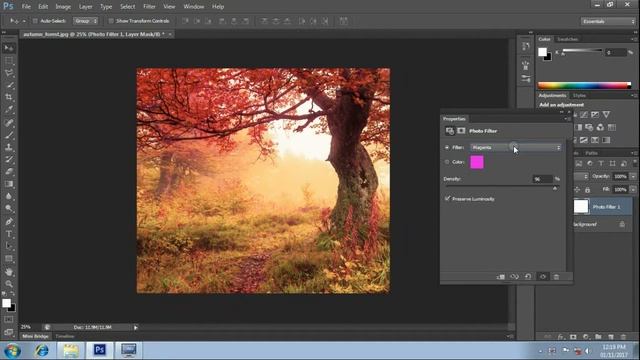Open the layer Opacity dropdown arrow
This screenshot has height=360, width=640.
(x=633, y=176)
